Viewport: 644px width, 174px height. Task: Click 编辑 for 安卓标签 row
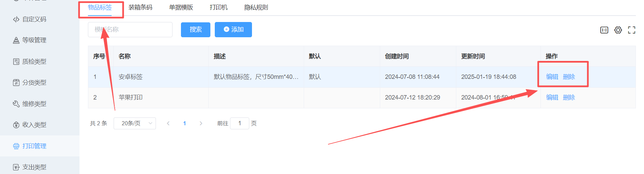click(x=552, y=77)
